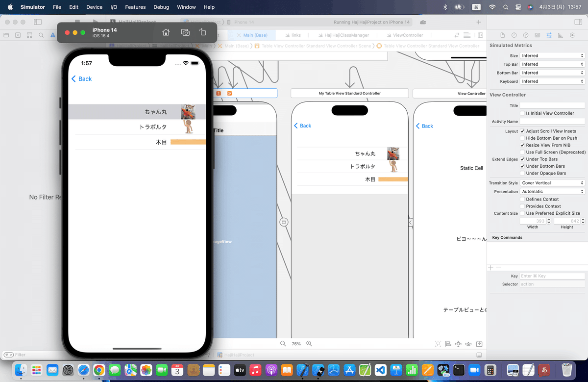Switch to the ViewController editor tab

pyautogui.click(x=404, y=35)
